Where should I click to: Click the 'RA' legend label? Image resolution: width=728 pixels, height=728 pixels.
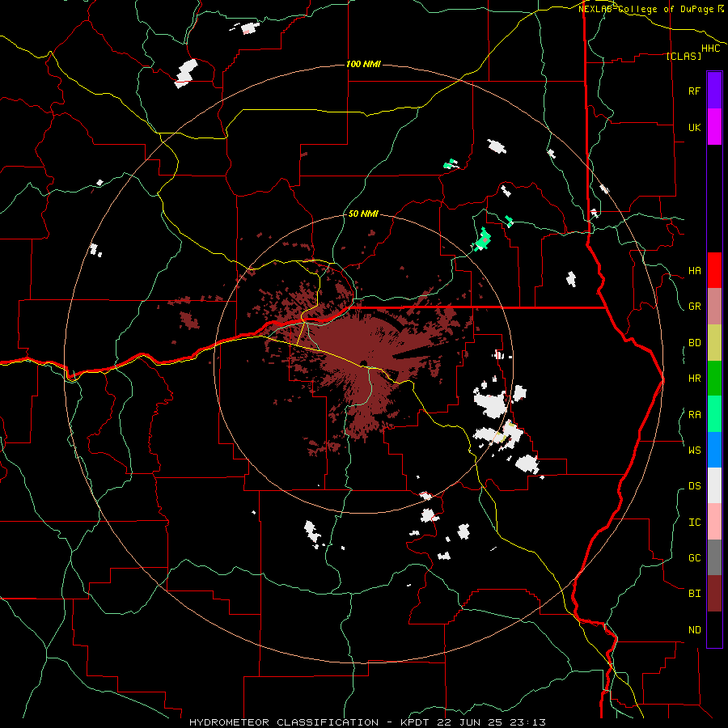(694, 415)
